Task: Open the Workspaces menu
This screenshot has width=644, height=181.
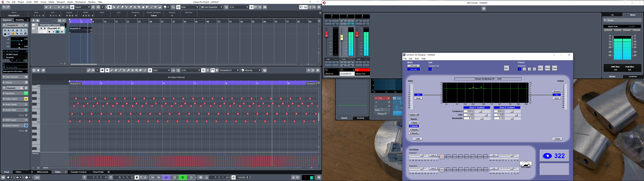Action: coord(80,2)
